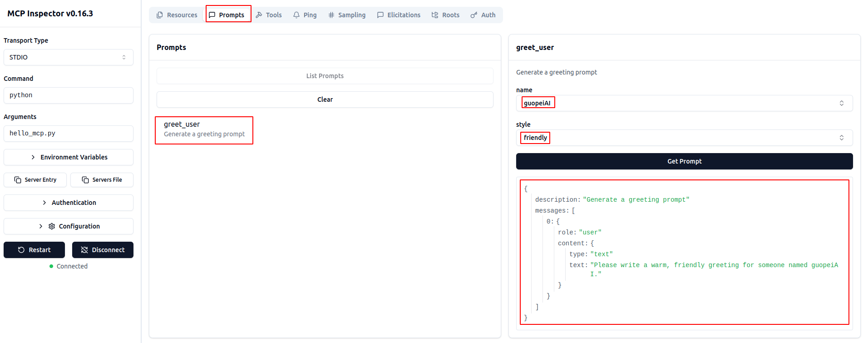Open the style field dropdown chevrons

[x=842, y=138]
